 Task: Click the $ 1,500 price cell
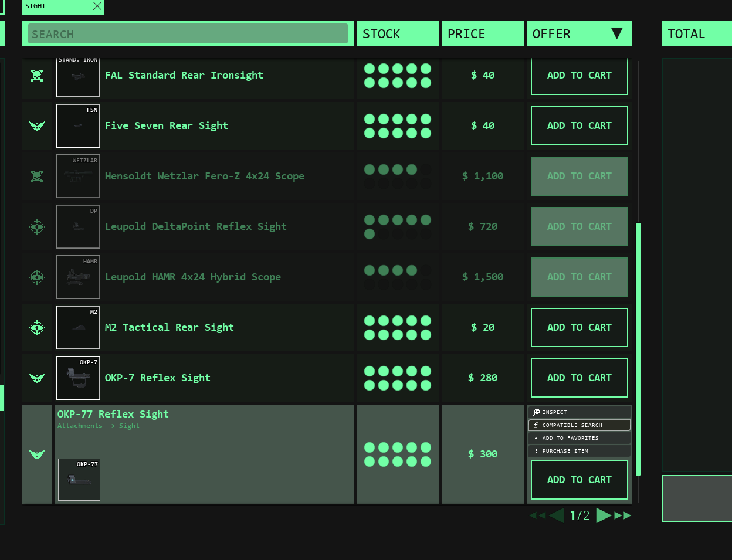(483, 277)
